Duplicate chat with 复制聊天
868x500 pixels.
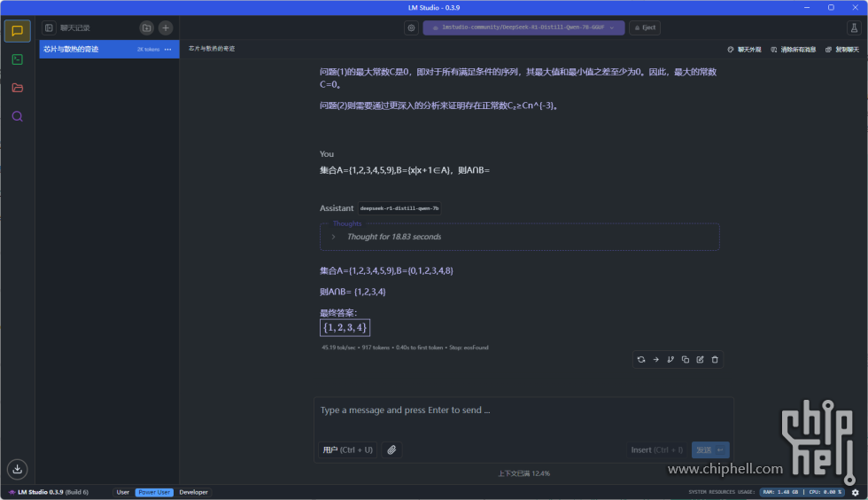pos(842,50)
